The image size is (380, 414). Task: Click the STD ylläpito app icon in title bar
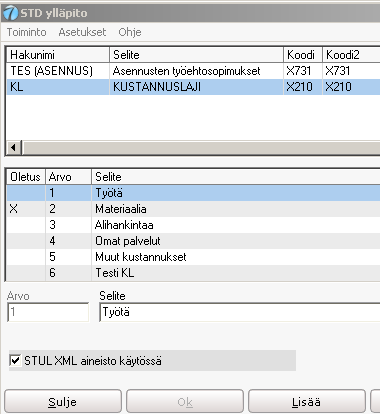11,13
